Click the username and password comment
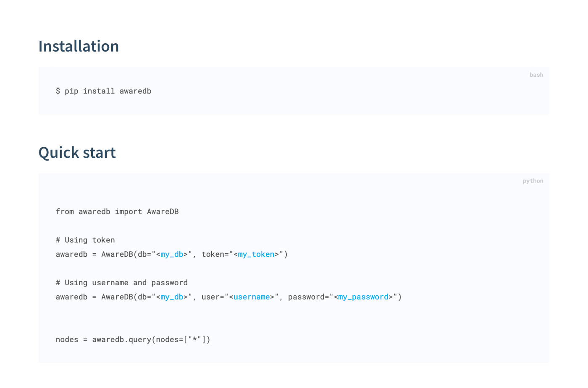The height and width of the screenshot is (388, 588). [122, 283]
